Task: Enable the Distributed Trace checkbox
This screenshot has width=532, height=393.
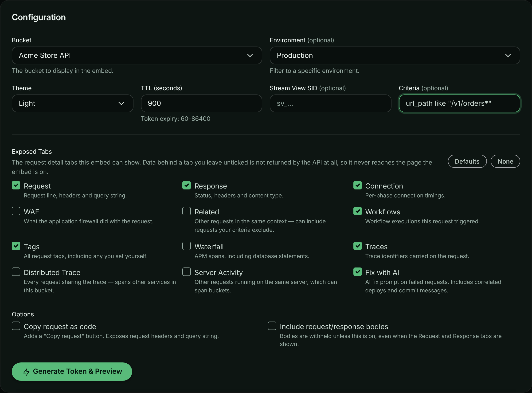Action: tap(16, 272)
